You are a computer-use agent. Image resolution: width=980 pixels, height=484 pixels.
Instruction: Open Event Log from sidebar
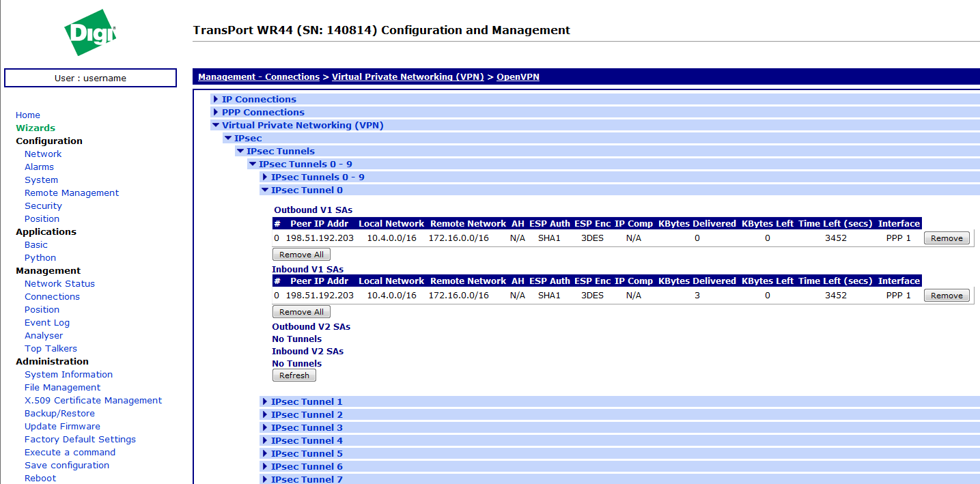(47, 323)
